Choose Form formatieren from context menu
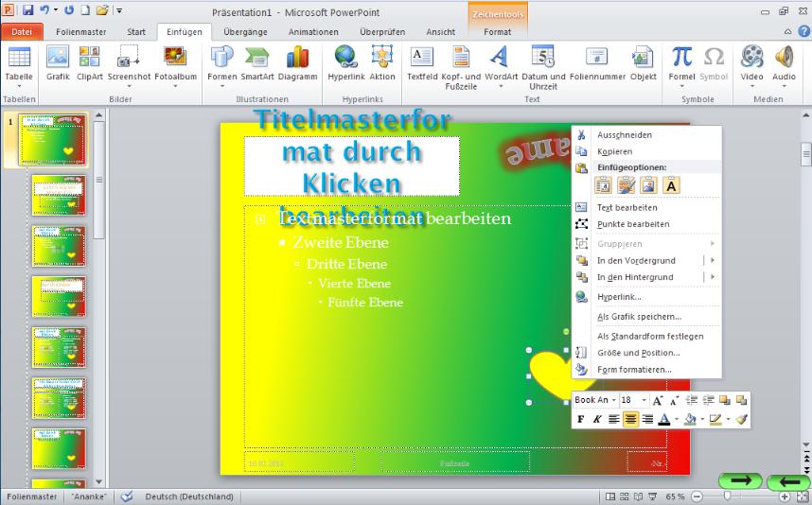812x505 pixels. point(634,369)
